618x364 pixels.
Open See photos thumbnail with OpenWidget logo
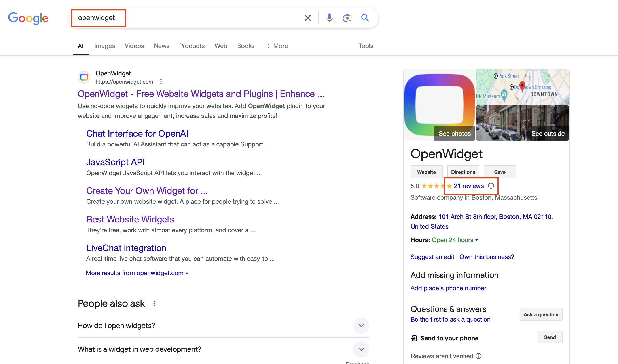440,105
